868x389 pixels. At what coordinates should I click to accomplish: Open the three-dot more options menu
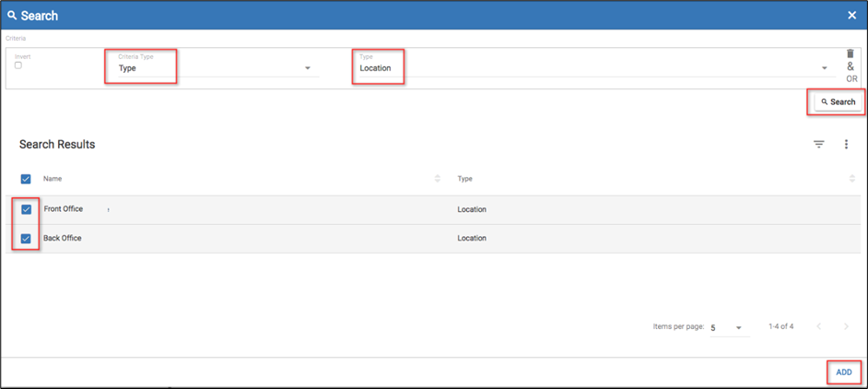click(x=846, y=144)
